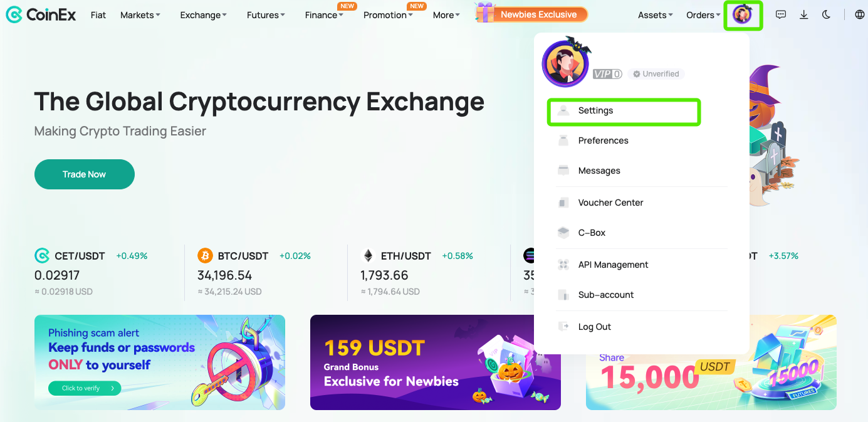Expand the Futures dropdown
Viewport: 868px width, 422px height.
tap(266, 15)
